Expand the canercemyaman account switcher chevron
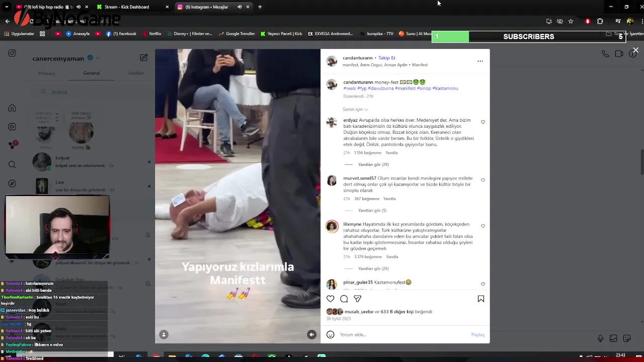 98,58
